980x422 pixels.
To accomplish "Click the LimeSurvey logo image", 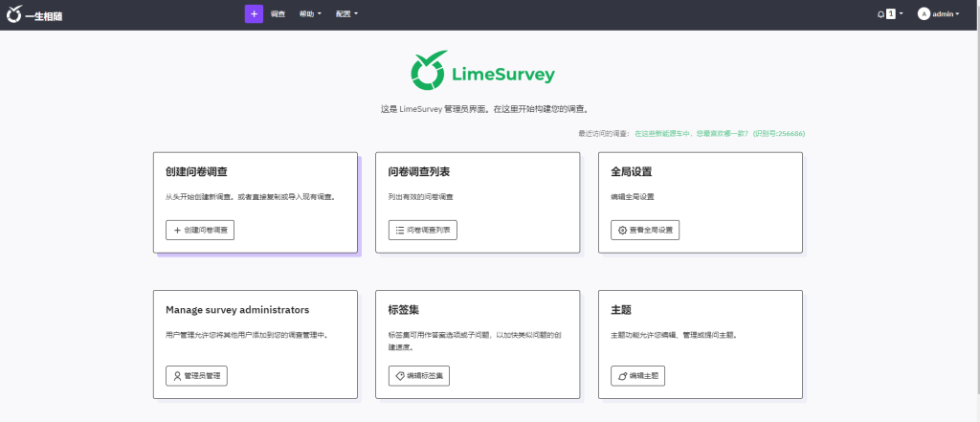I will point(482,70).
